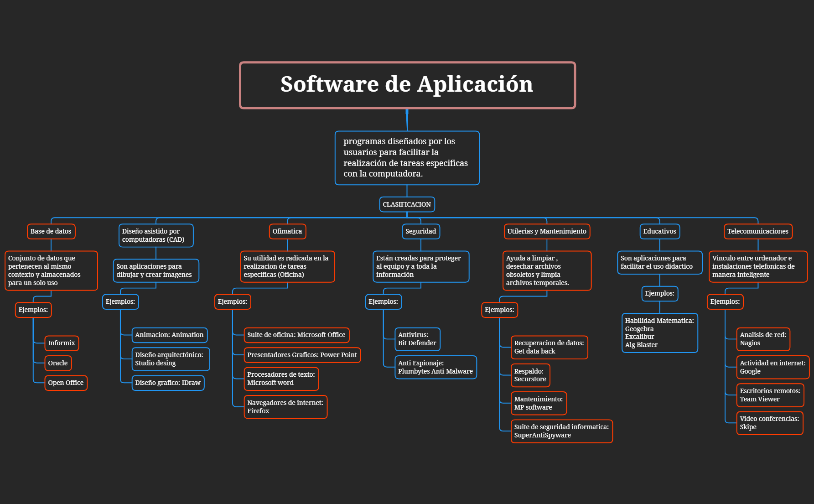Click the Antivirus: Bit Defender node
Image resolution: width=814 pixels, height=504 pixels.
417,339
